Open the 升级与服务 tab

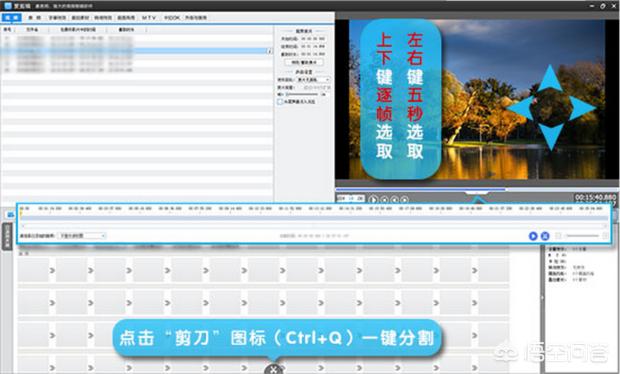point(196,17)
